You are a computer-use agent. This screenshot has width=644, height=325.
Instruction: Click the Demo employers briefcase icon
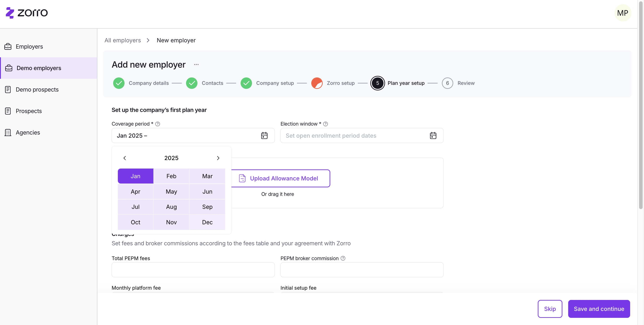(x=9, y=68)
